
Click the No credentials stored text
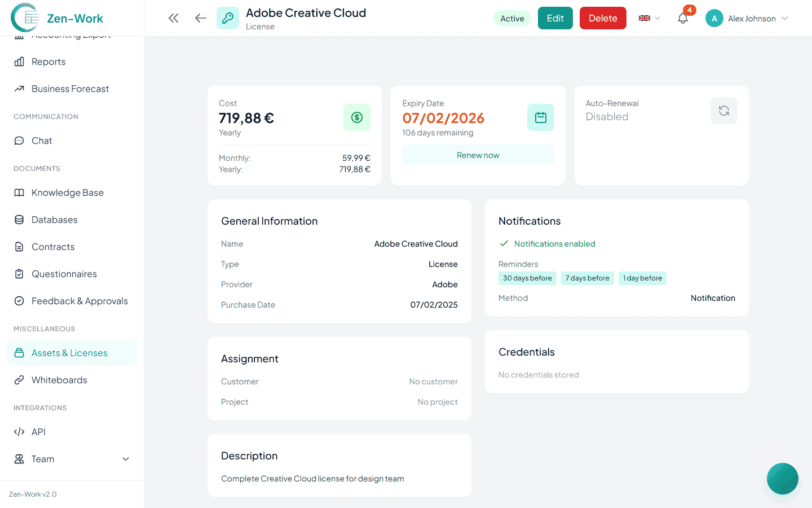tap(539, 375)
